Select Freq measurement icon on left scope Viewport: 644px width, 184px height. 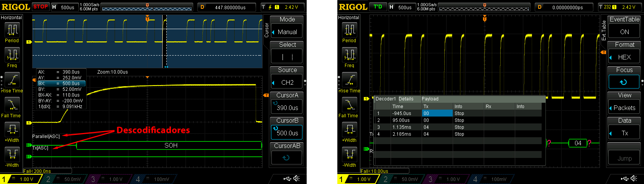(12, 55)
